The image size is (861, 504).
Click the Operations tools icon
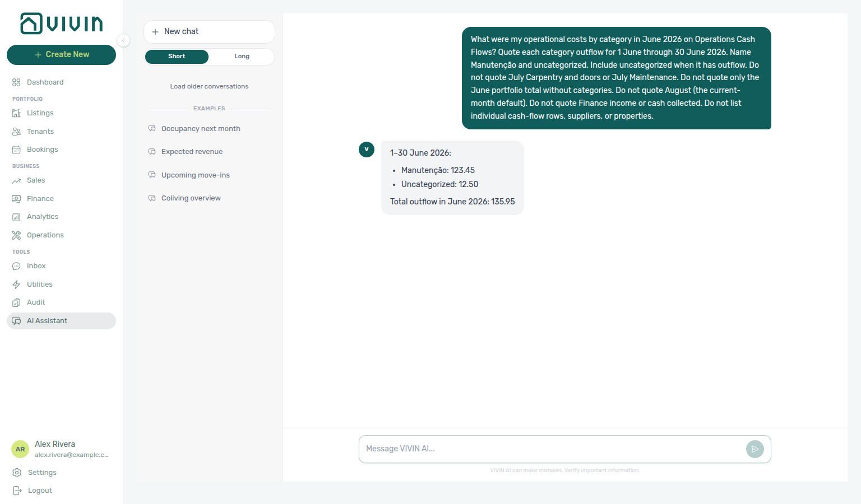coord(16,235)
